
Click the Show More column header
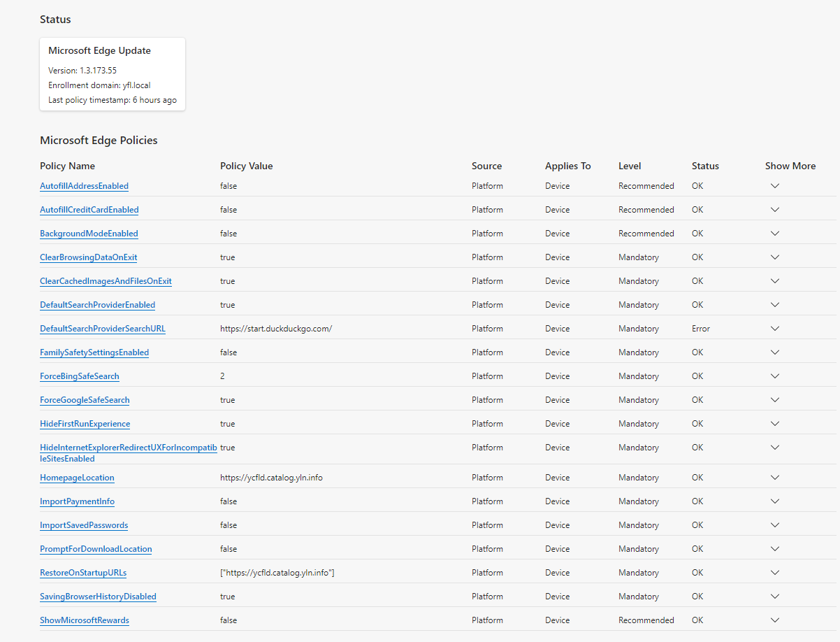click(790, 166)
